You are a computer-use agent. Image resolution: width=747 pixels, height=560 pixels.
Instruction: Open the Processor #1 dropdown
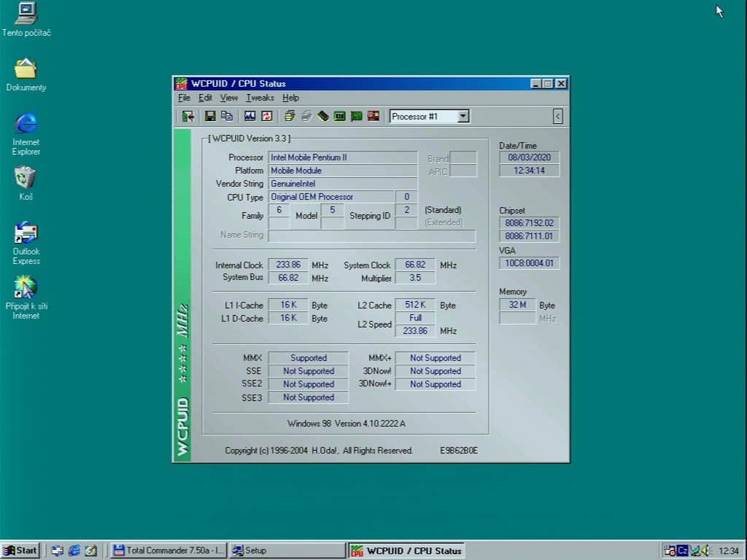click(462, 116)
